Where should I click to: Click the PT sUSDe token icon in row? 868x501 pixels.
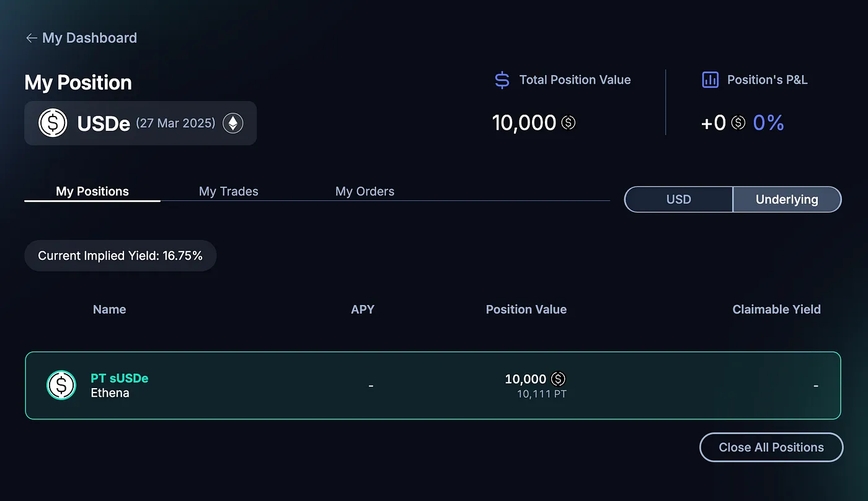coord(61,385)
